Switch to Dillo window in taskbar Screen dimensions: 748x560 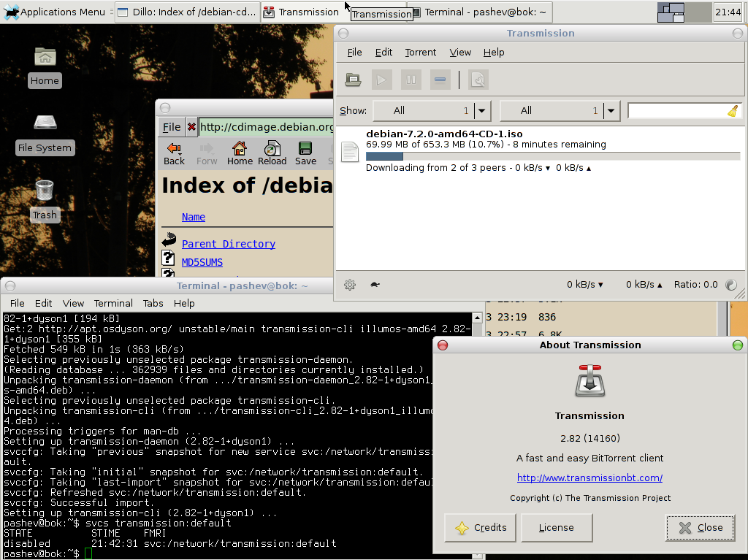tap(188, 12)
